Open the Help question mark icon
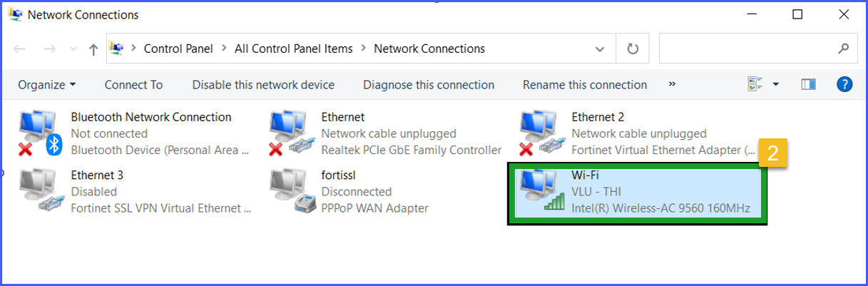 click(844, 84)
